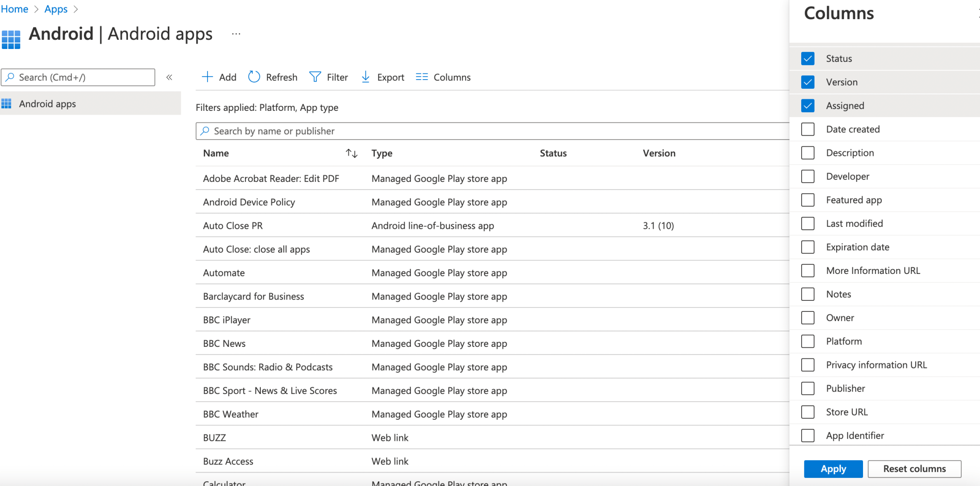Toggle sort order on the Name column
The height and width of the screenshot is (486, 980).
(351, 153)
